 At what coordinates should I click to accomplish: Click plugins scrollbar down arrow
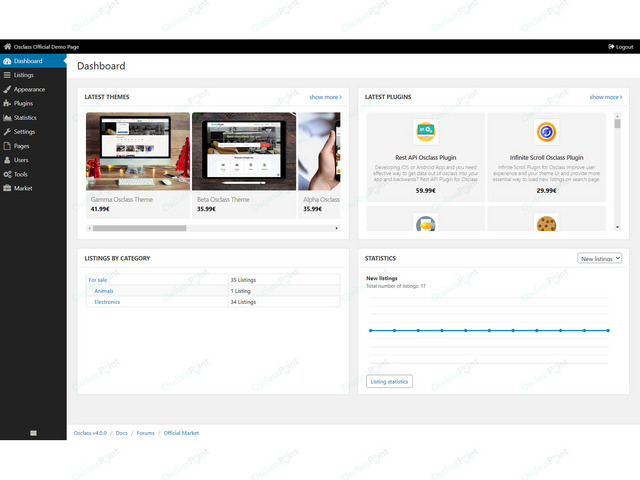click(x=617, y=227)
